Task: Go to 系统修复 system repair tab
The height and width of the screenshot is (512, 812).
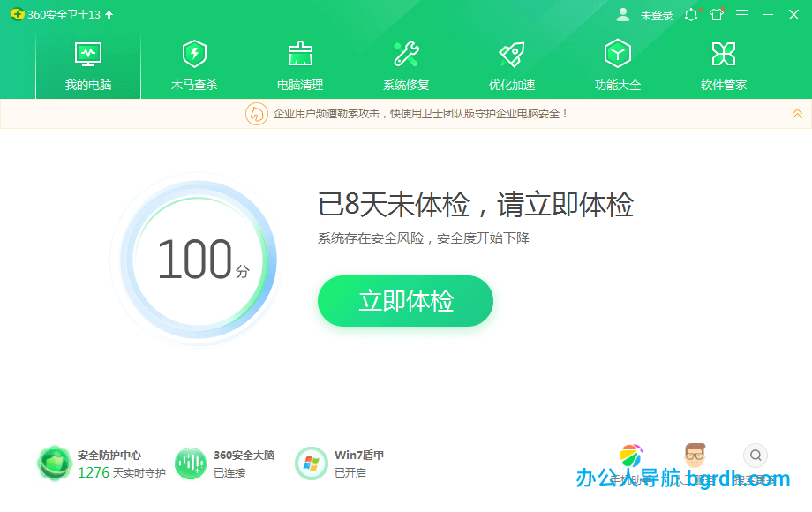Action: coord(406,65)
